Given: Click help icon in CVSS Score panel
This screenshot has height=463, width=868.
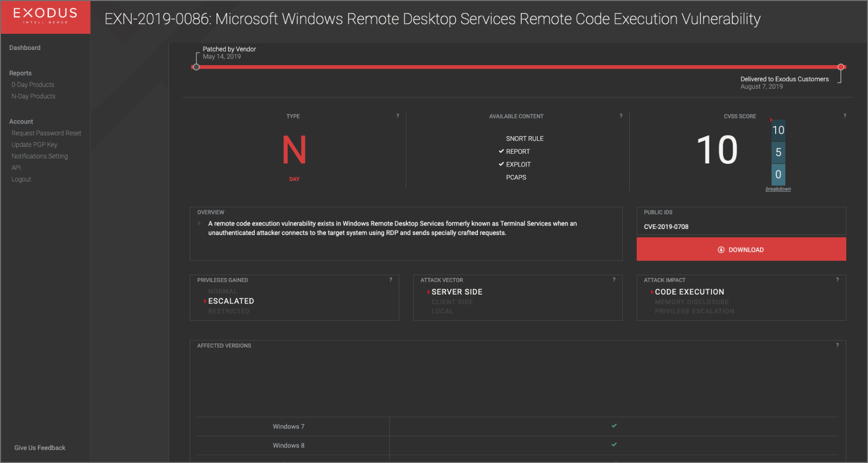Looking at the screenshot, I should tap(844, 116).
